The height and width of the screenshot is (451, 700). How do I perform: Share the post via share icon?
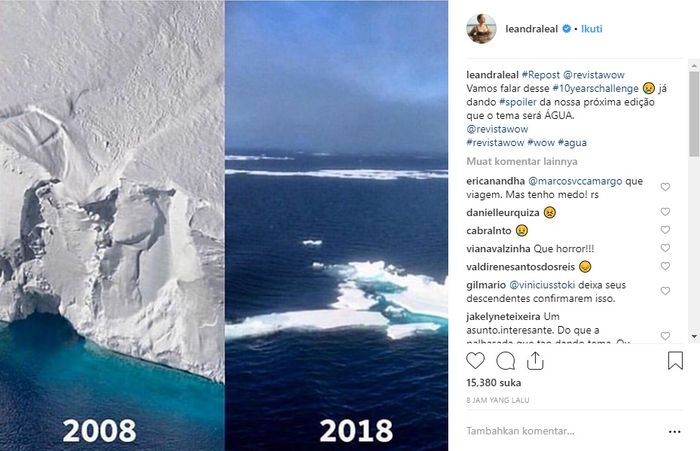[535, 361]
